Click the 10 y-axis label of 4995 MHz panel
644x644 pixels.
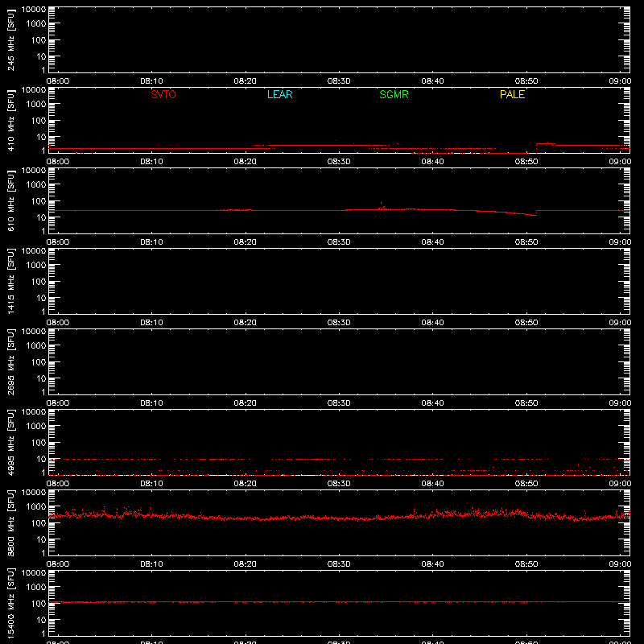point(42,459)
